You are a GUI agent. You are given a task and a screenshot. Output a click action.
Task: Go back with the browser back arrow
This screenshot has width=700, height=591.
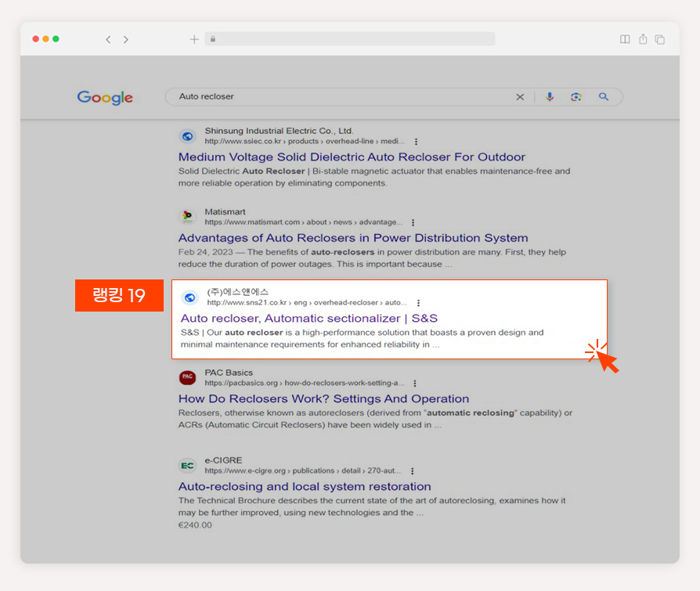[x=108, y=40]
